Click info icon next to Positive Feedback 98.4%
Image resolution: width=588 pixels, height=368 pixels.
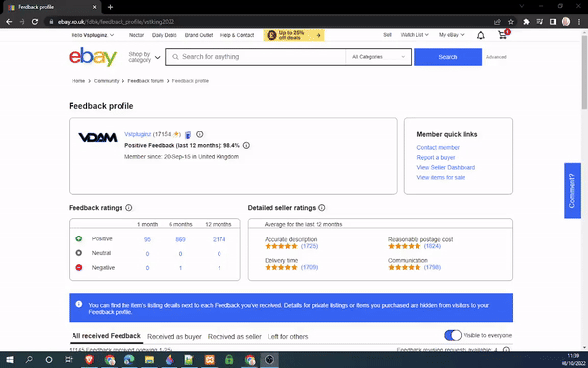246,145
